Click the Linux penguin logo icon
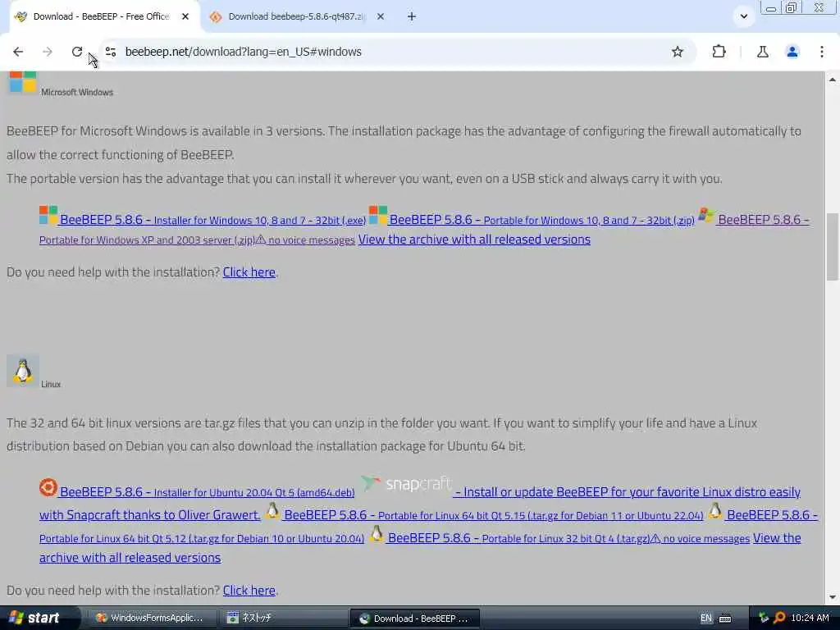This screenshot has height=630, width=840. click(22, 371)
